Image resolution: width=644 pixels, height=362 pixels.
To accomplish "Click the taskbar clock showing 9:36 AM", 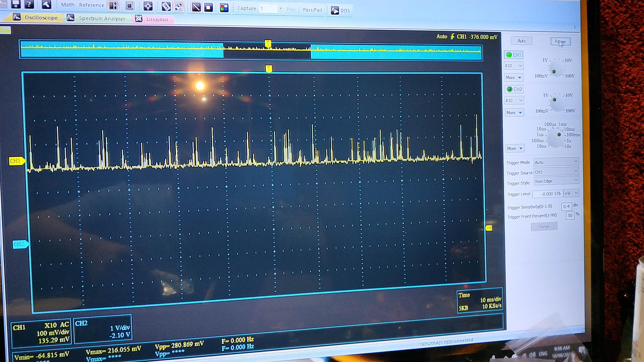I will coord(562,348).
